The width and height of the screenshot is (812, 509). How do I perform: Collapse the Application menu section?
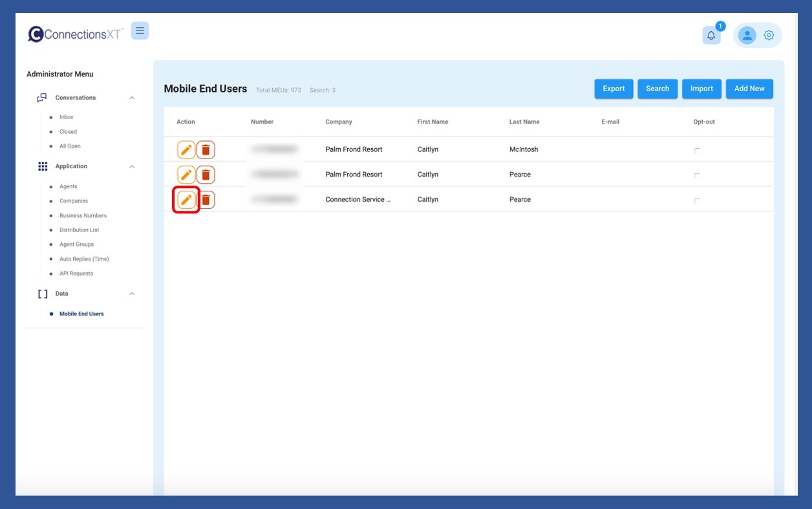coord(132,167)
